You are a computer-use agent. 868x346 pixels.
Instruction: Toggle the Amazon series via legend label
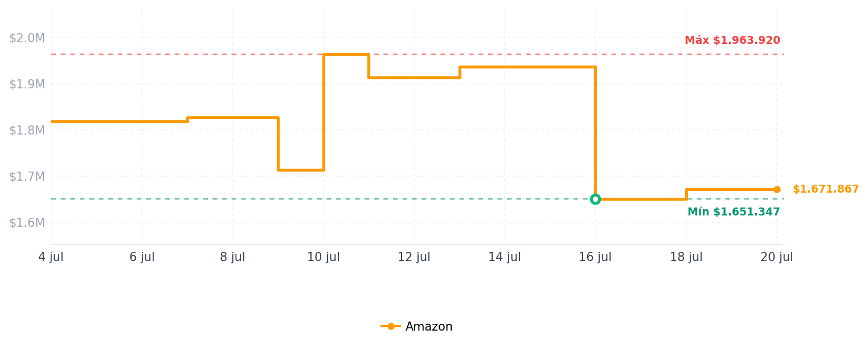point(429,327)
